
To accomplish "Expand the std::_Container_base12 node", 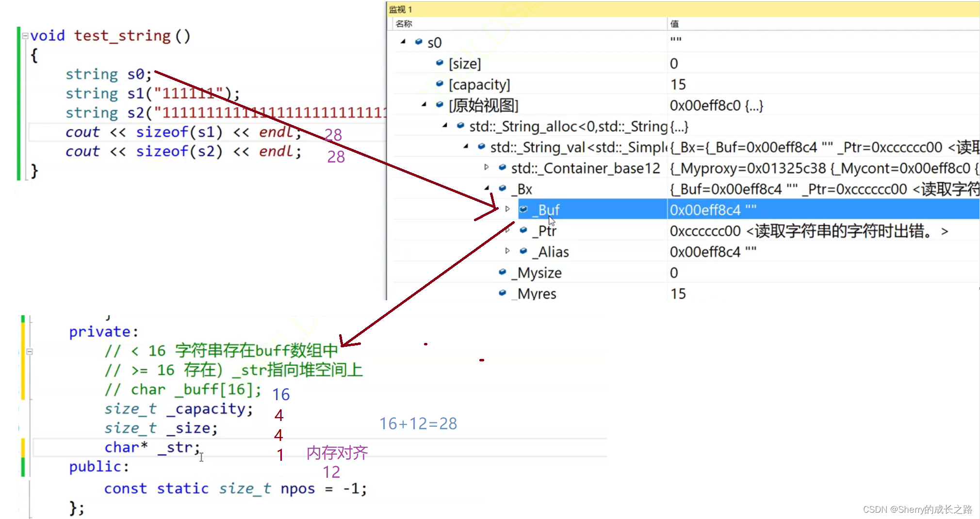I will [x=486, y=167].
